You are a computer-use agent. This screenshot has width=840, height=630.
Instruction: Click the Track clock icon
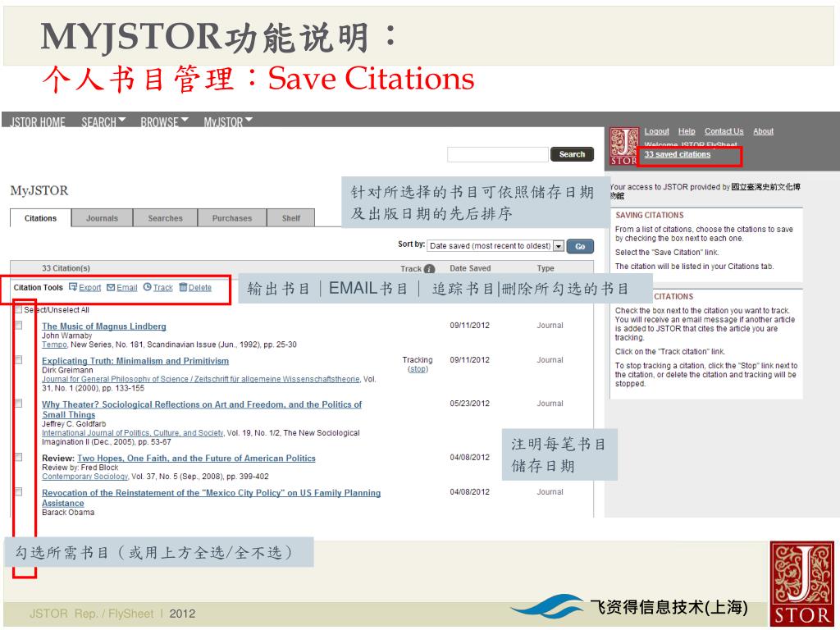pos(148,286)
